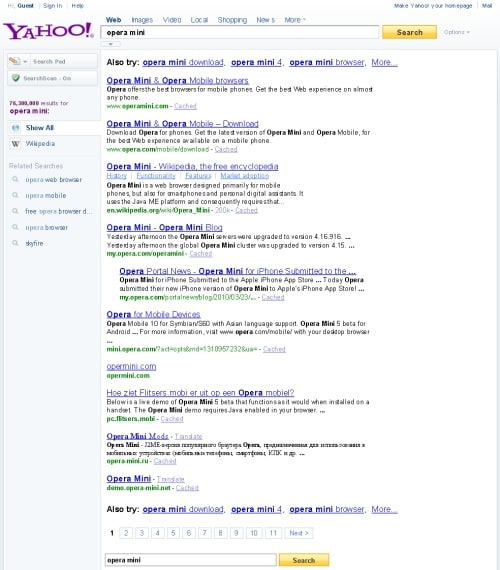
Task: Open the Opera Mini Wikipedia result
Action: (x=192, y=166)
